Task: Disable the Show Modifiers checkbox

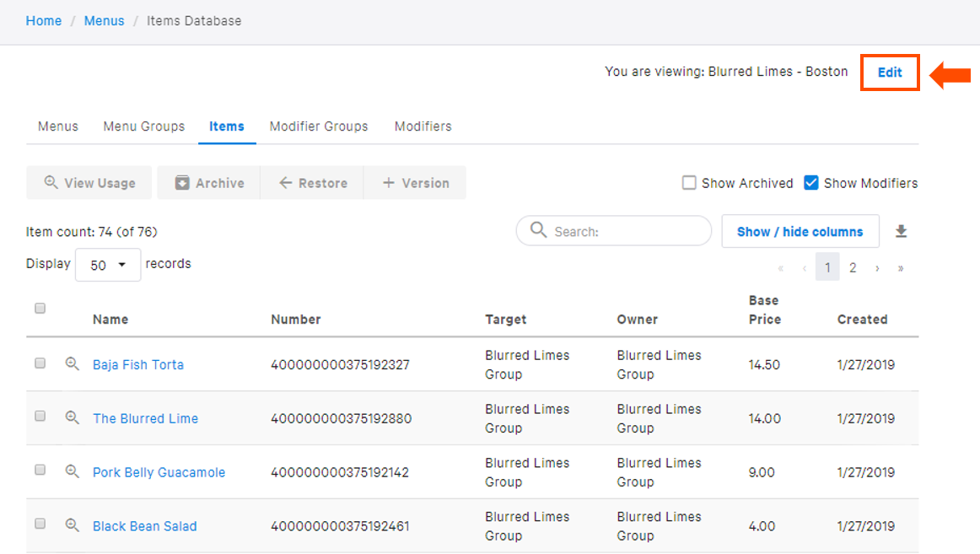Action: [x=810, y=182]
